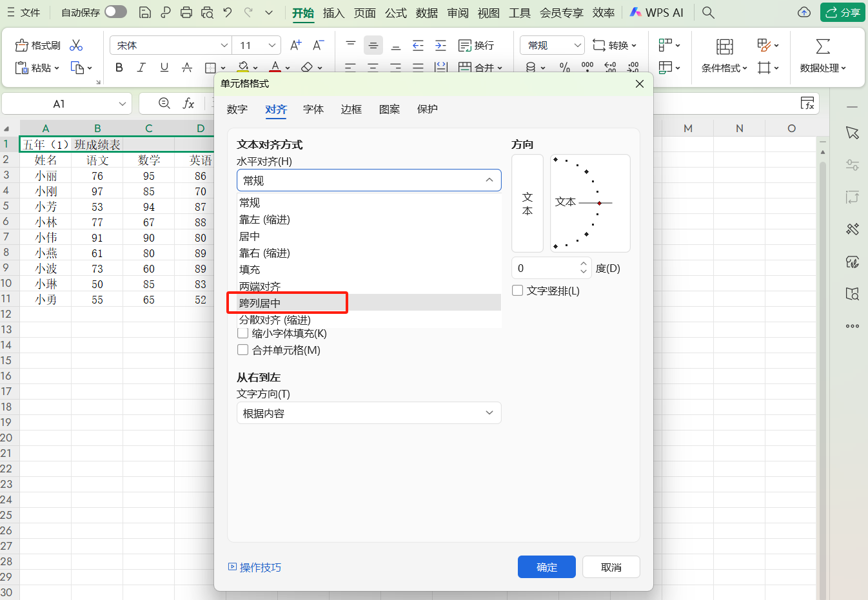868x600 pixels.
Task: Click the red font color swatch icon
Action: 275,66
